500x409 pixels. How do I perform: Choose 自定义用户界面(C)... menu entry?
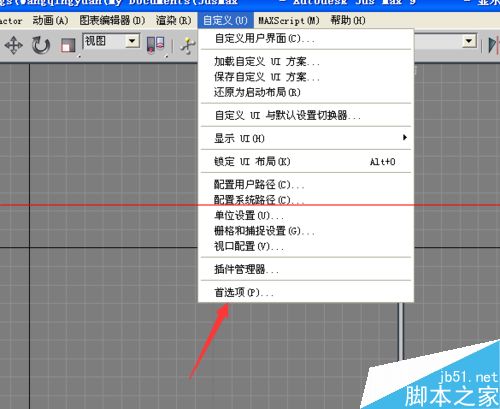[x=306, y=39]
